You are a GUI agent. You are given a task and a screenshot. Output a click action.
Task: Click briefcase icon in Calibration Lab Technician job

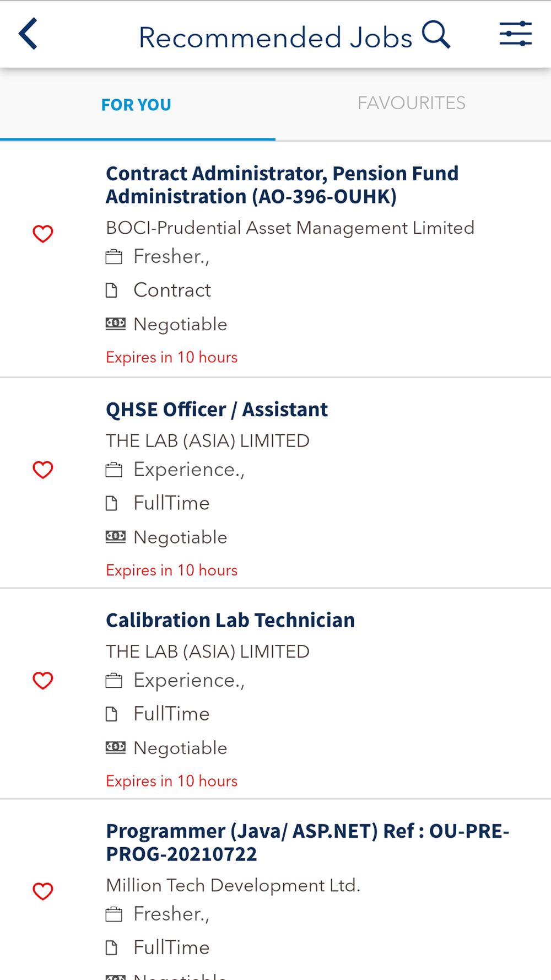pos(114,681)
